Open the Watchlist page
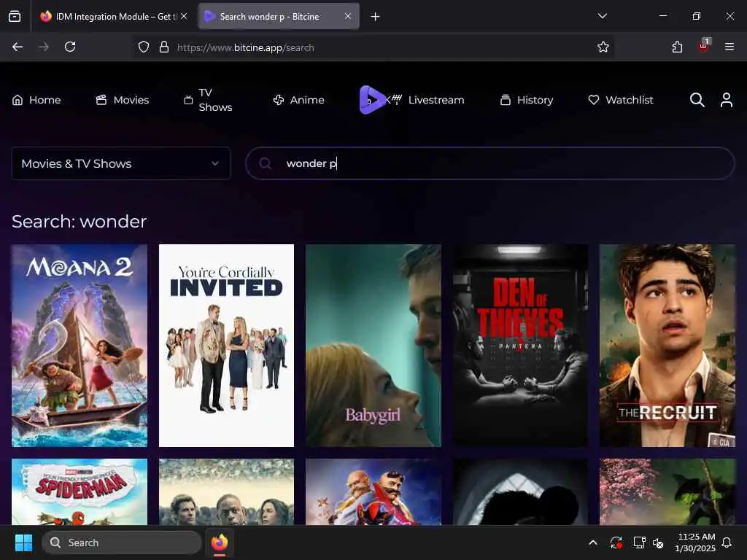747x560 pixels. point(621,100)
